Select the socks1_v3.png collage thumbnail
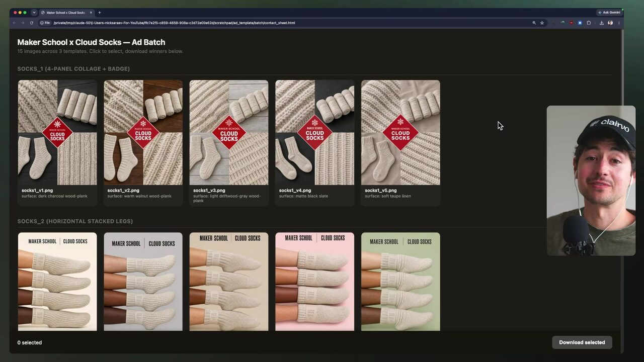Image resolution: width=644 pixels, height=362 pixels. (229, 133)
